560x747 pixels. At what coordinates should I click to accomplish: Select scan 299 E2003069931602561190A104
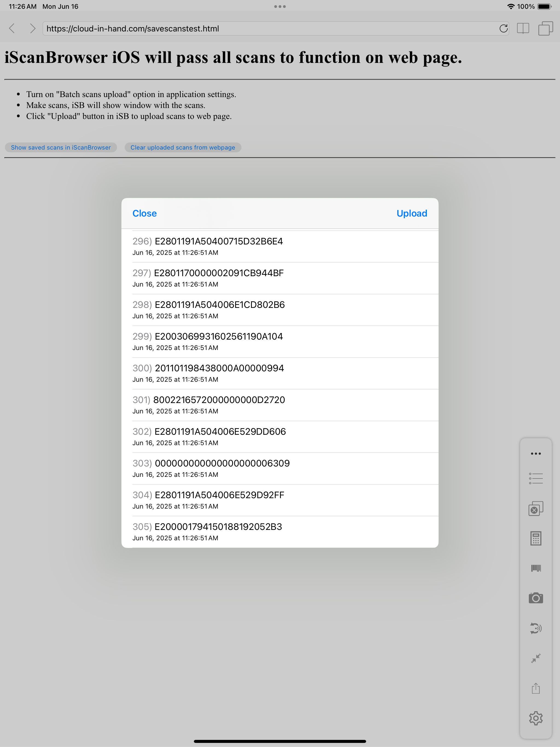click(280, 342)
